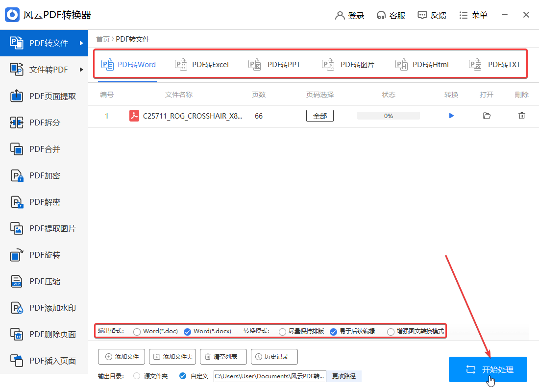Click the 添加文件 button
Image resolution: width=539 pixels, height=392 pixels.
[x=122, y=357]
